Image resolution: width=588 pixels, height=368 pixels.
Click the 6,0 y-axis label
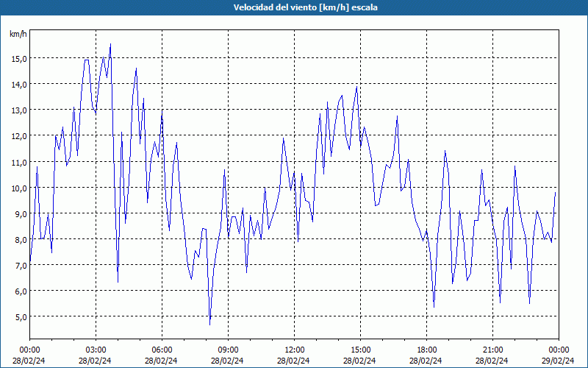click(21, 291)
